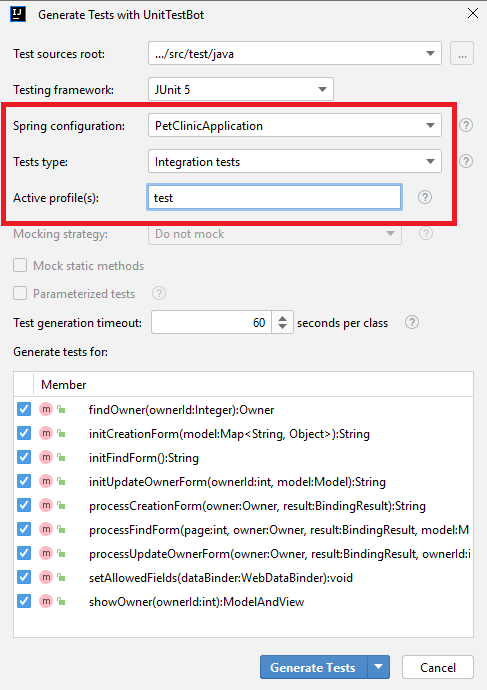This screenshot has width=487, height=690.
Task: Open help for Spring configuration
Action: pyautogui.click(x=466, y=125)
